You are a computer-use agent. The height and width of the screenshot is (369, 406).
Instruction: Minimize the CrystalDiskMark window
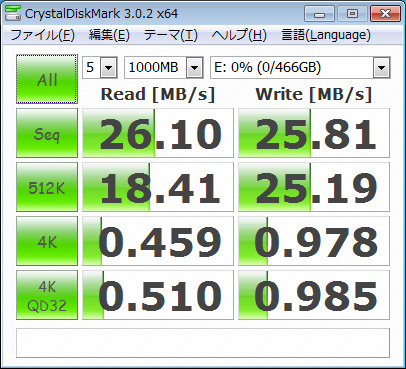(x=319, y=14)
